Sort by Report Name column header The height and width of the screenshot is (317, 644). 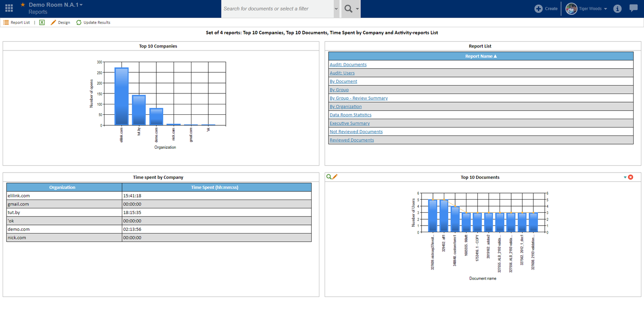pyautogui.click(x=480, y=56)
